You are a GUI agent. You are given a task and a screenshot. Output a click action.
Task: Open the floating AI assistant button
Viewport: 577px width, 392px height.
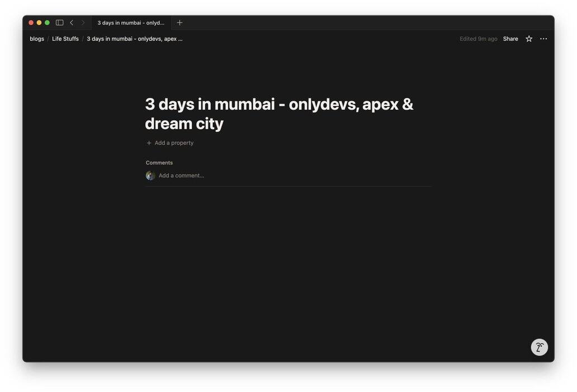click(539, 347)
